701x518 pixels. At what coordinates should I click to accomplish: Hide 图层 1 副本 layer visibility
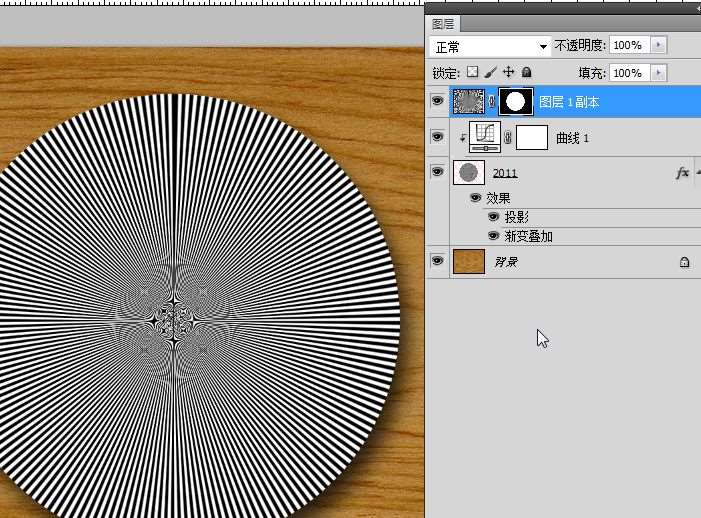(437, 101)
